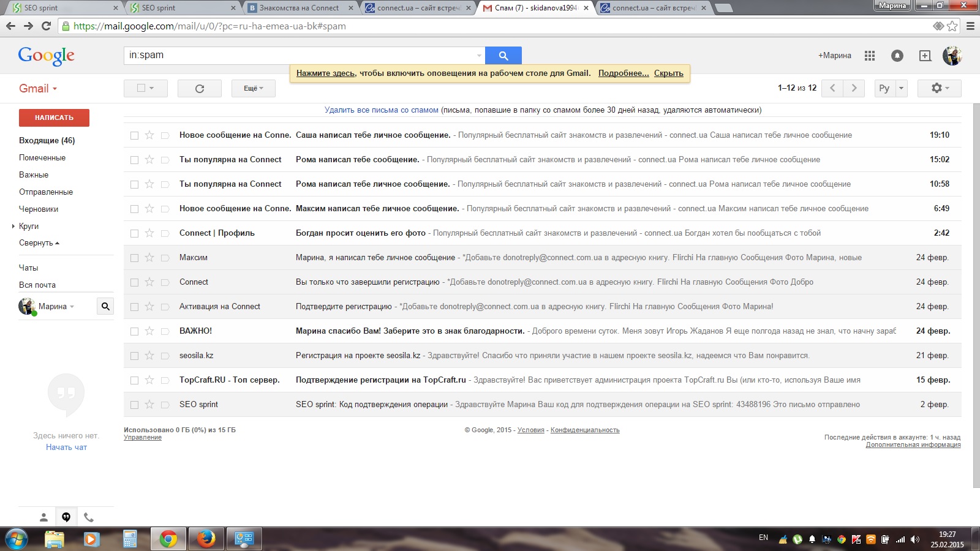The height and width of the screenshot is (551, 980).
Task: Open Входящие (46) folder
Action: (47, 140)
